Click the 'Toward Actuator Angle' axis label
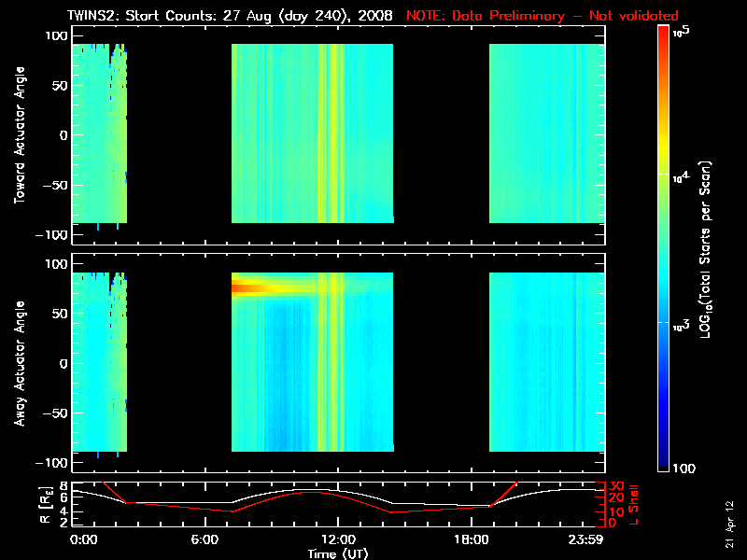The width and height of the screenshot is (747, 560). pos(20,135)
